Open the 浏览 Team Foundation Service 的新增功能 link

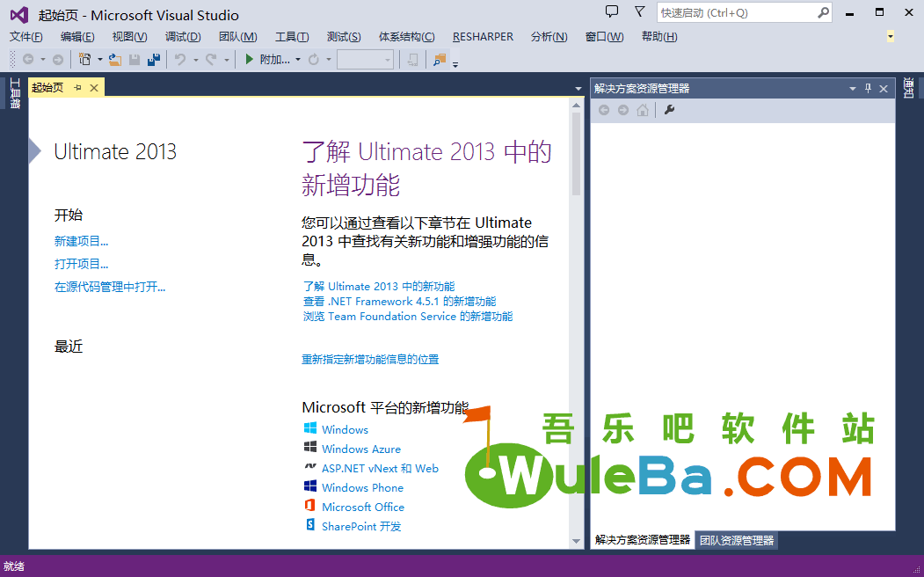click(x=408, y=317)
